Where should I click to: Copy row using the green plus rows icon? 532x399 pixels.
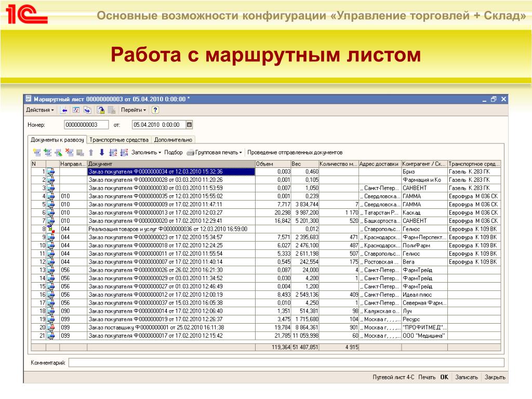pyautogui.click(x=48, y=152)
